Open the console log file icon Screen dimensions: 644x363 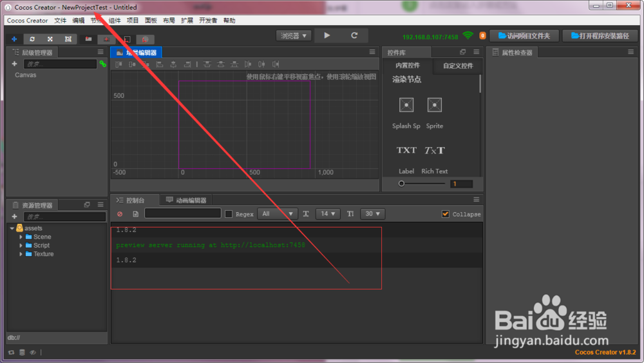point(135,214)
